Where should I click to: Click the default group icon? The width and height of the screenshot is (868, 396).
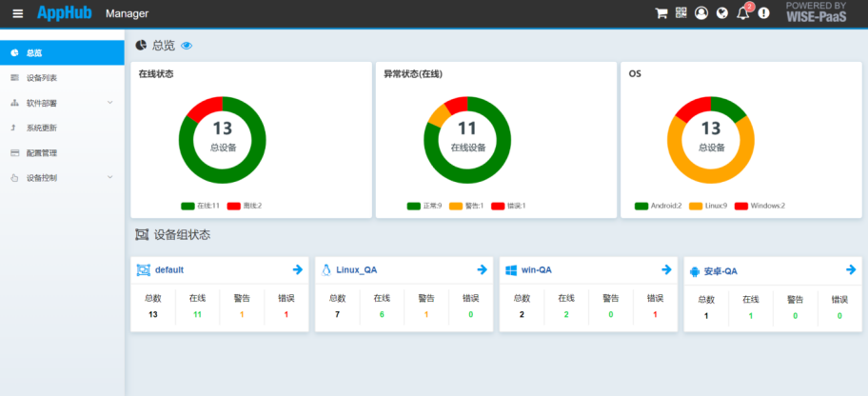click(144, 269)
